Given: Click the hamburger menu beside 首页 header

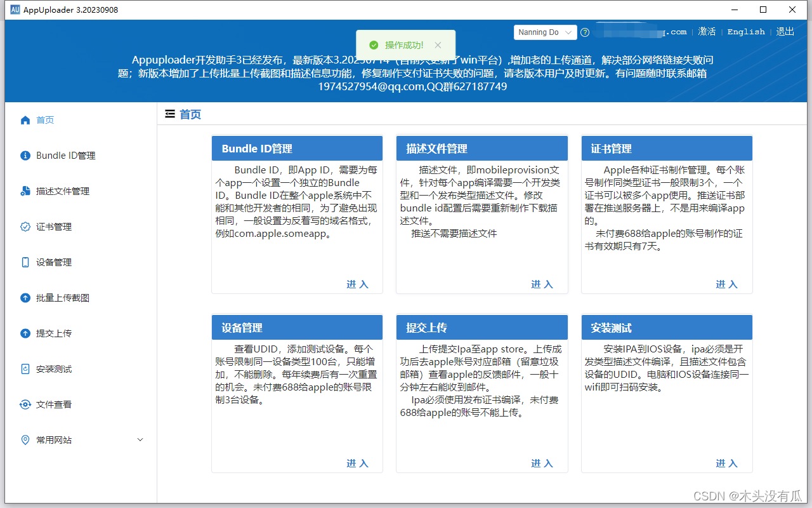Looking at the screenshot, I should tap(170, 114).
